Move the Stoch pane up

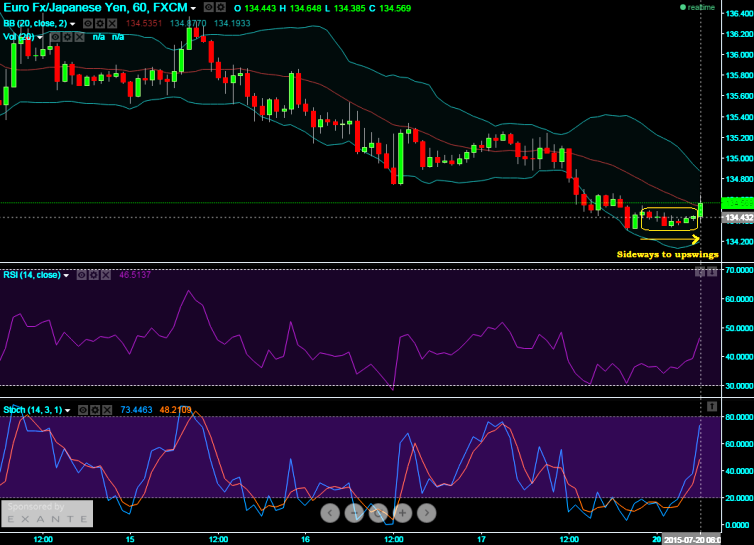pos(712,407)
